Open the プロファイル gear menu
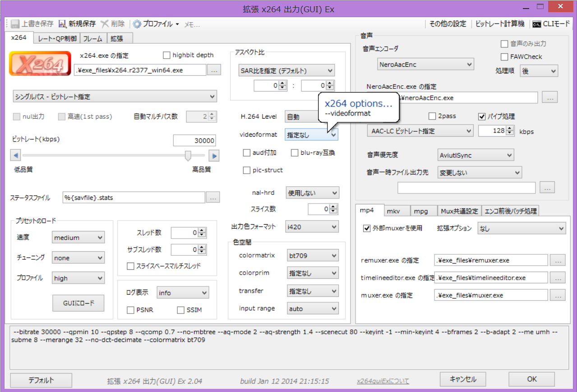577x392 pixels. coord(156,24)
